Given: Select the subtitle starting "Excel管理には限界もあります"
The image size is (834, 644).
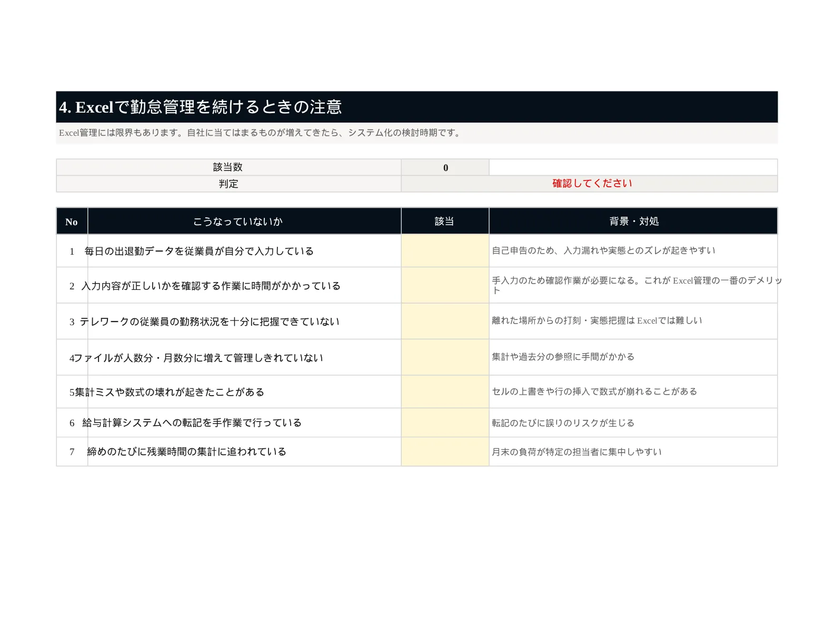Looking at the screenshot, I should tap(260, 133).
